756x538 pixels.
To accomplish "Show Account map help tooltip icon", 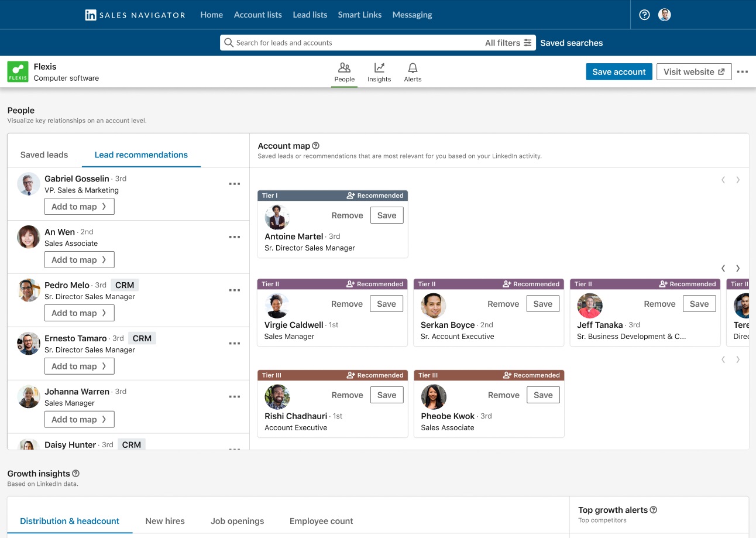I will coord(316,146).
